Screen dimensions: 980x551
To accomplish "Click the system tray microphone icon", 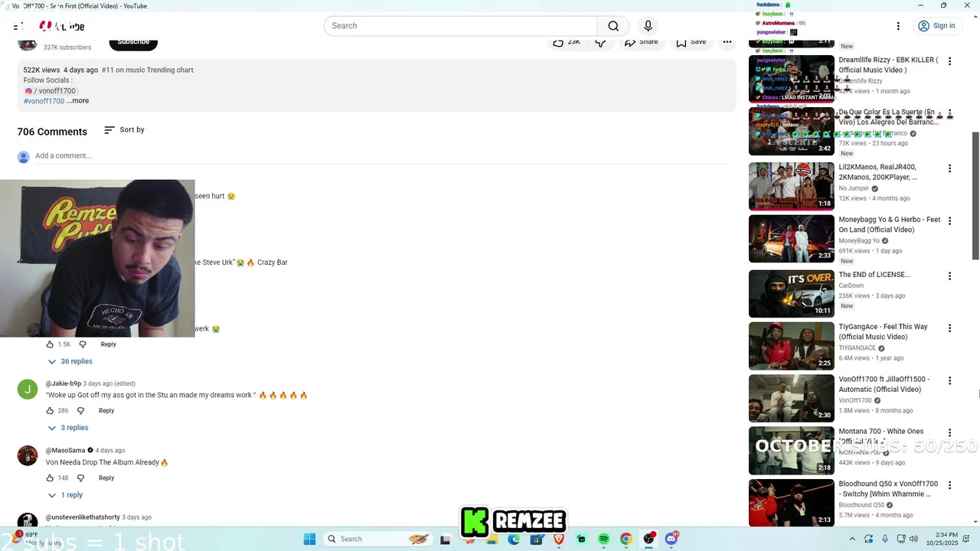I will tap(885, 540).
